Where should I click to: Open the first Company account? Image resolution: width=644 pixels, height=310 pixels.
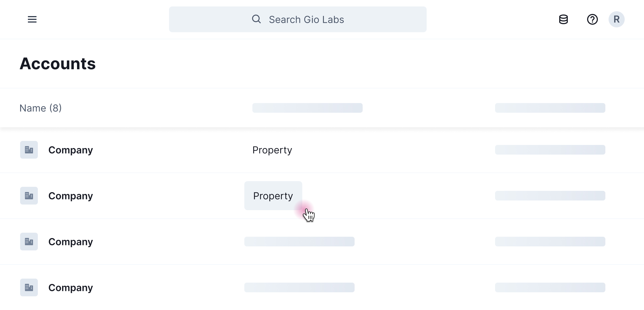click(x=71, y=150)
